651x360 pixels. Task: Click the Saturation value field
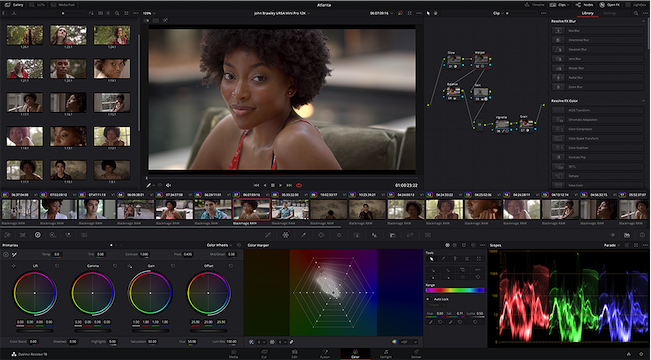152,342
